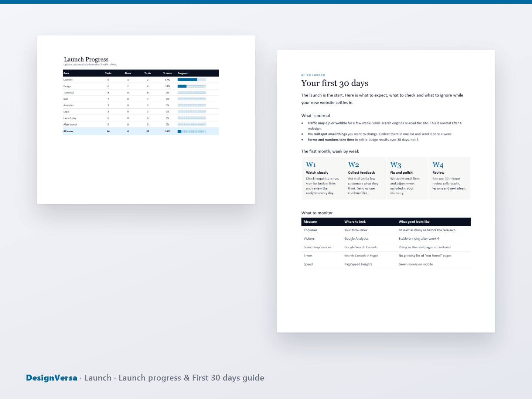Click the "Analytics" area row label
Screen dimensions: 532x399
point(68,105)
